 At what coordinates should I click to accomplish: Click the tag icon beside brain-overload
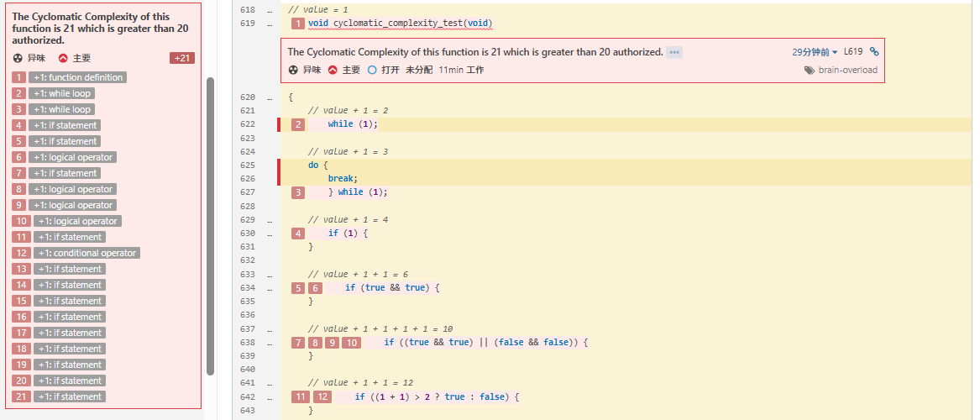pyautogui.click(x=810, y=70)
